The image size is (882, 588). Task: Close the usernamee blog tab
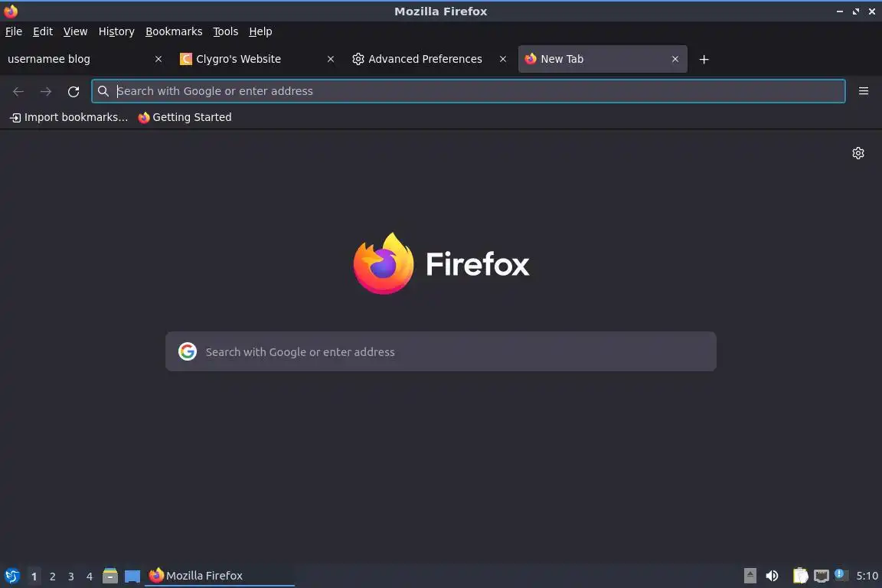[x=158, y=59]
